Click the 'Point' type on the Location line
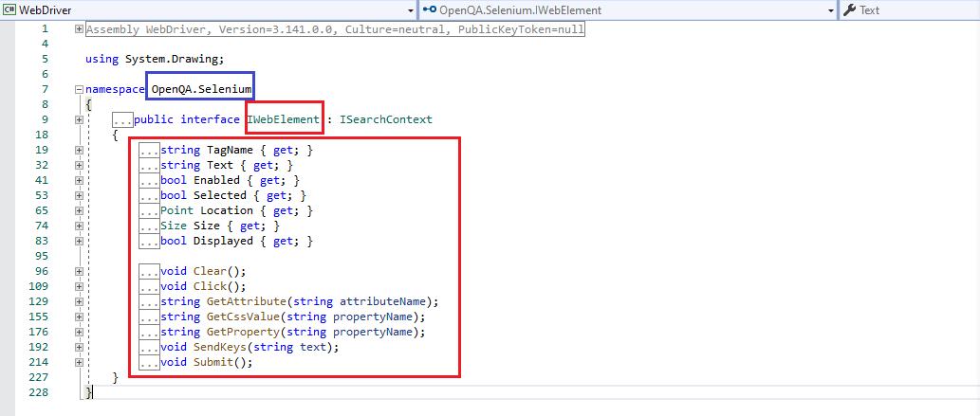Image resolution: width=980 pixels, height=416 pixels. (176, 210)
